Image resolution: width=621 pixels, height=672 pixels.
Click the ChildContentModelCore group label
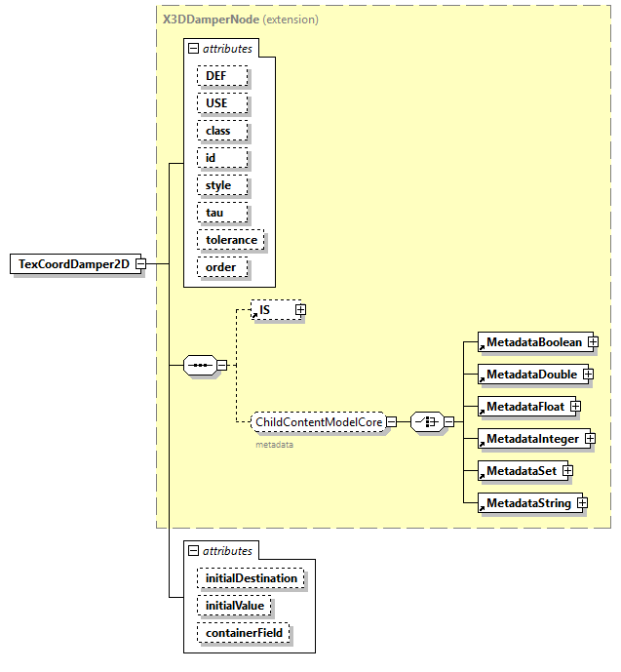tap(318, 422)
